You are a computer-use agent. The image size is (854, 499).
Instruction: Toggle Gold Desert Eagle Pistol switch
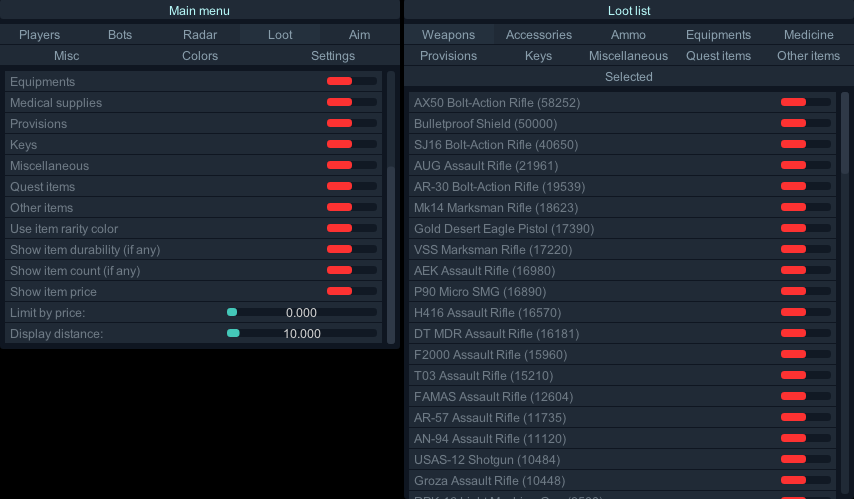click(x=806, y=228)
